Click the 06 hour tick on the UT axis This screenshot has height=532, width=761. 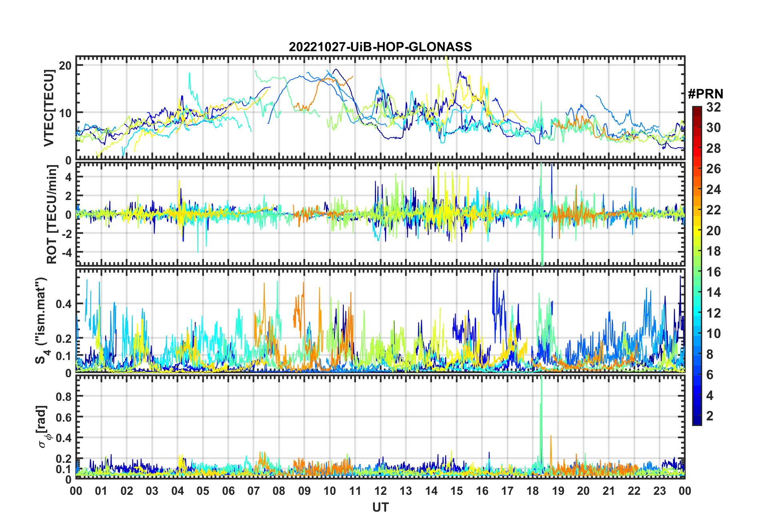(x=228, y=491)
